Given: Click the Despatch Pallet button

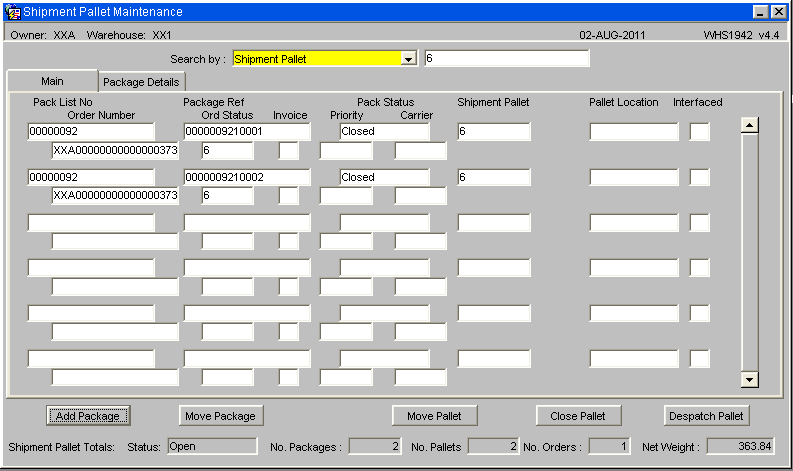Looking at the screenshot, I should point(706,416).
